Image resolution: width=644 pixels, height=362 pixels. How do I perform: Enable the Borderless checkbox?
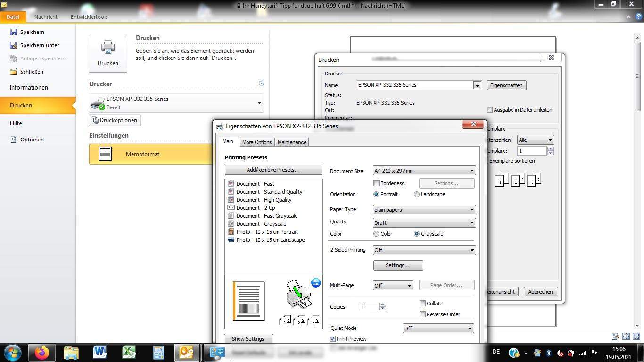click(376, 183)
